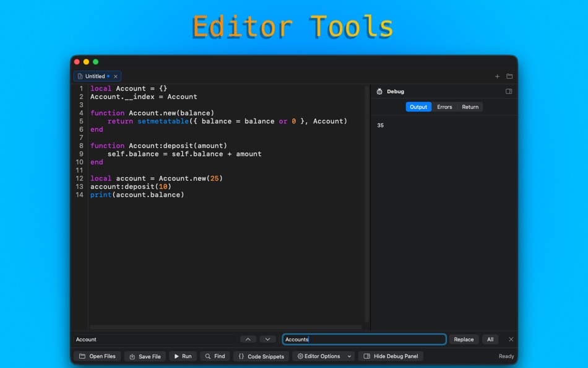Screen dimensions: 588x368
Task: Click the red window close button
Action: [x=77, y=62]
